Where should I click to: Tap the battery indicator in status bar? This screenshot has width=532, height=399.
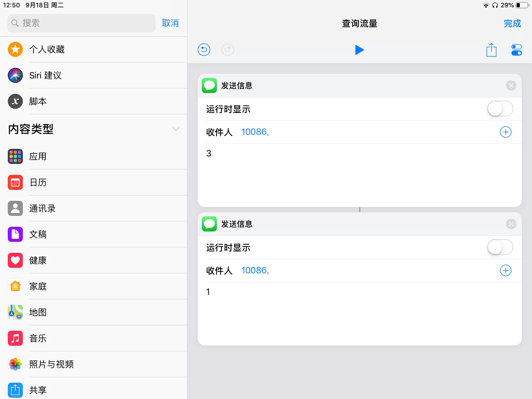tap(523, 5)
